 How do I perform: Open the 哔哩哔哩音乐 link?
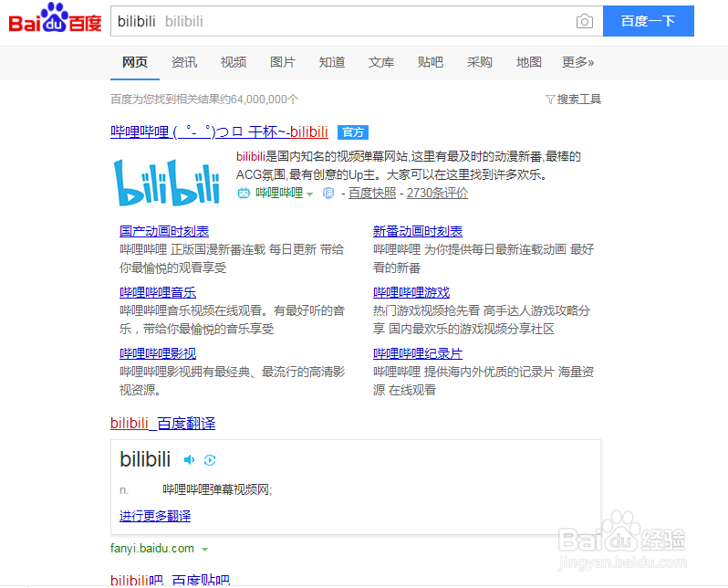[158, 292]
